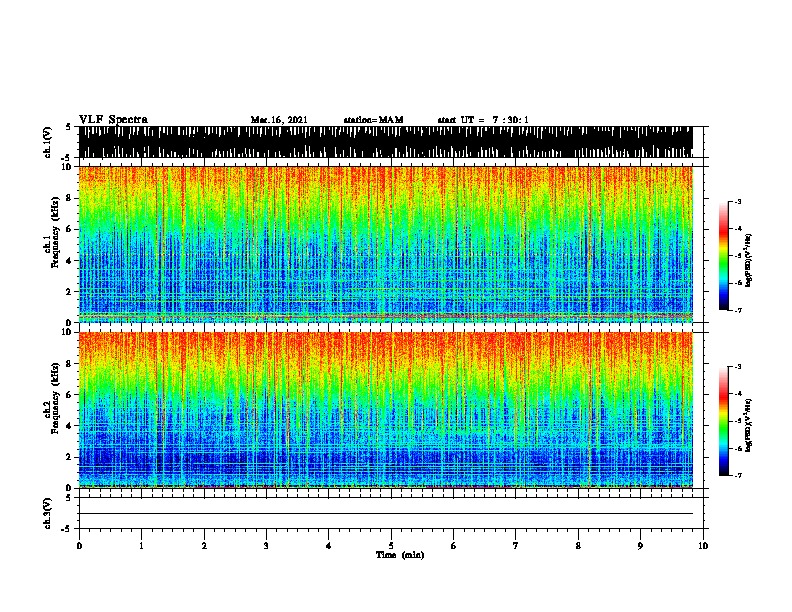The image size is (792, 612).
Task: Click the "7" minute tick on time axis
Action: (516, 545)
